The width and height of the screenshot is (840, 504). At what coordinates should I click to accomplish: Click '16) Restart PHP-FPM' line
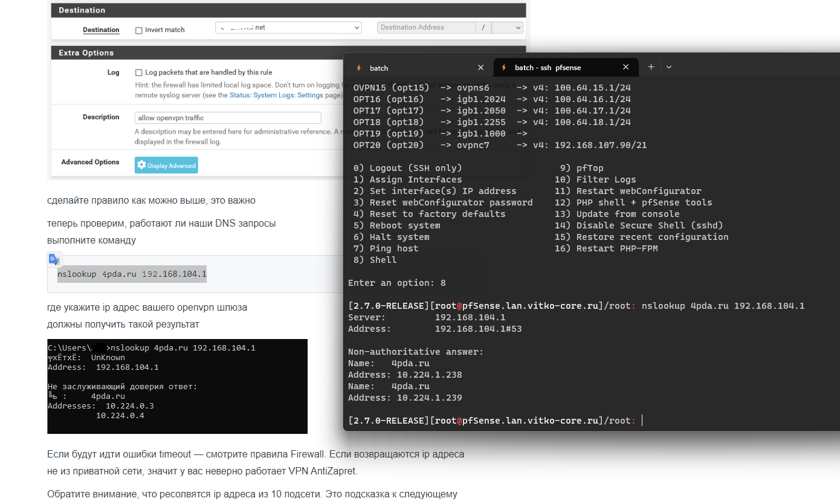point(606,248)
